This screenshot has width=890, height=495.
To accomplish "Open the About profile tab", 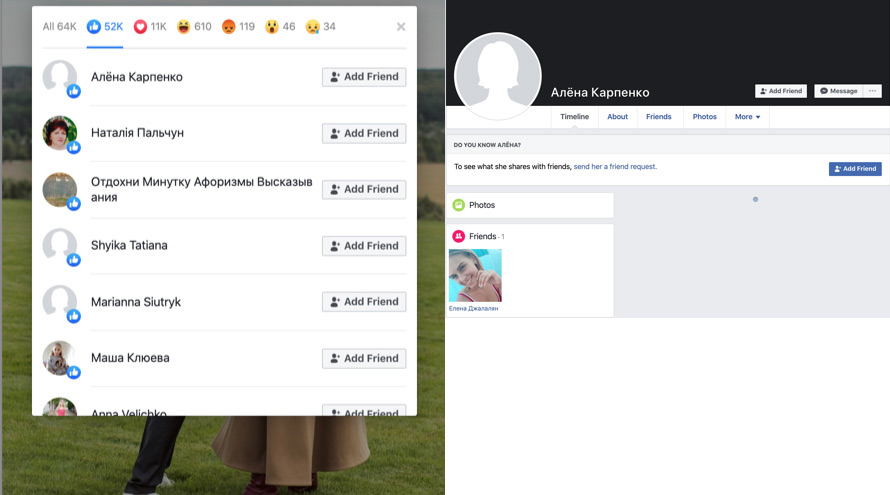I will click(618, 117).
